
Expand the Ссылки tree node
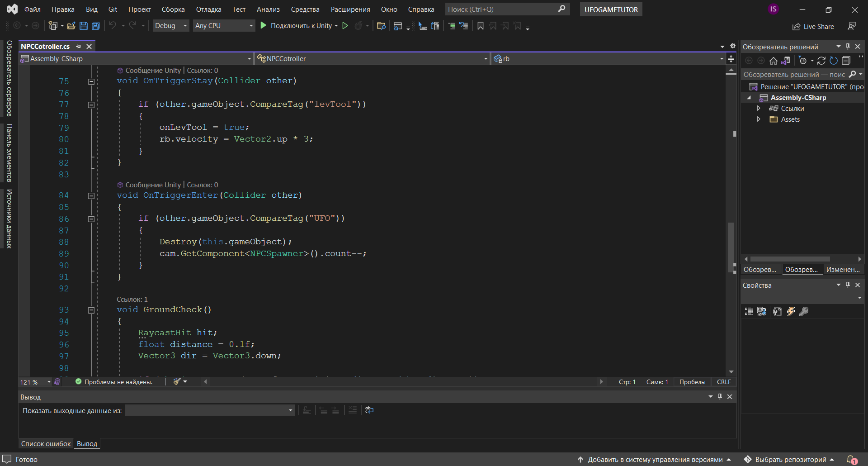click(759, 108)
